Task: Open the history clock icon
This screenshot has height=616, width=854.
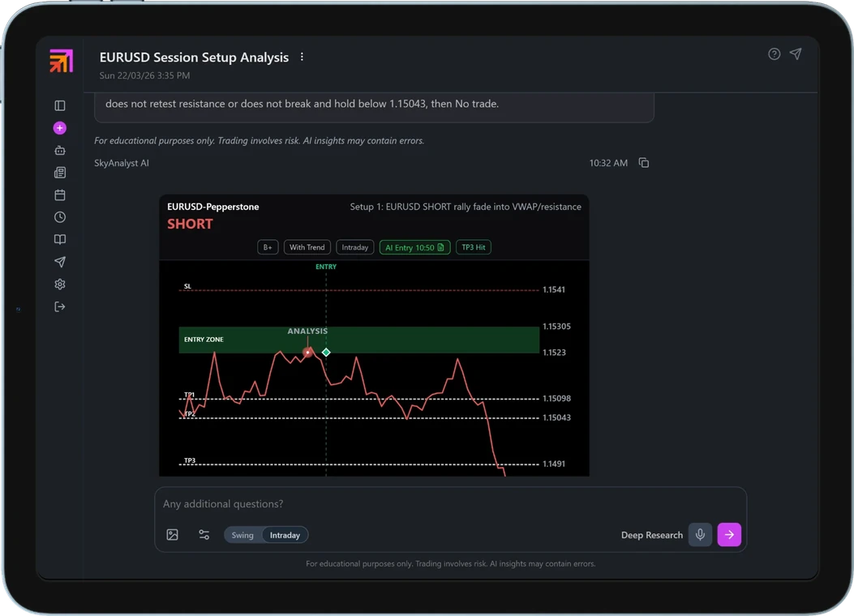Action: pos(60,217)
